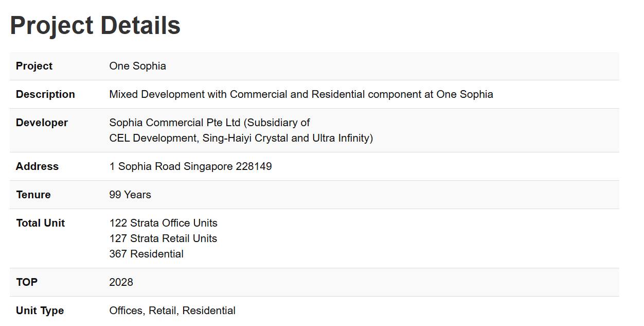Click Offices, Retail, Residential value

172,311
